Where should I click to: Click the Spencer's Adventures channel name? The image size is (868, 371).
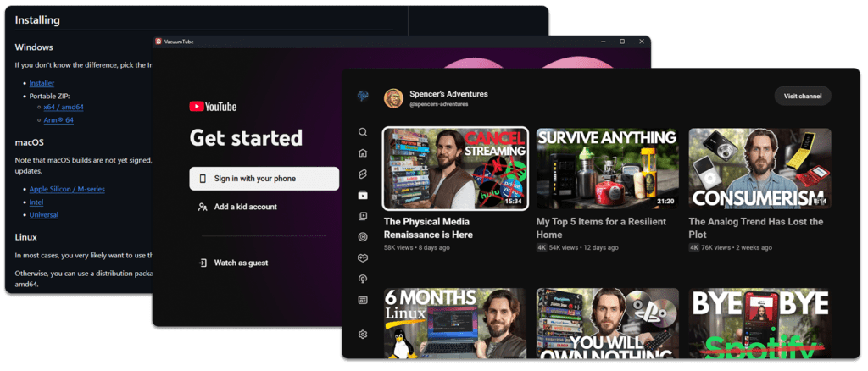pos(449,94)
